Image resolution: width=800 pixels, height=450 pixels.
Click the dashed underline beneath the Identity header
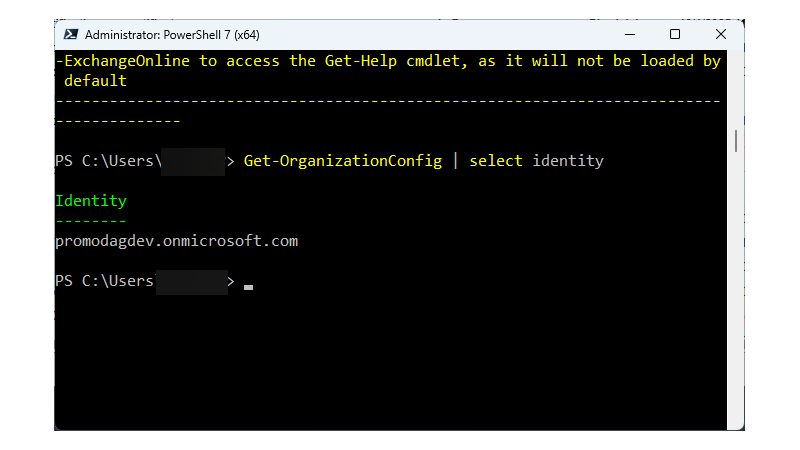tap(91, 221)
